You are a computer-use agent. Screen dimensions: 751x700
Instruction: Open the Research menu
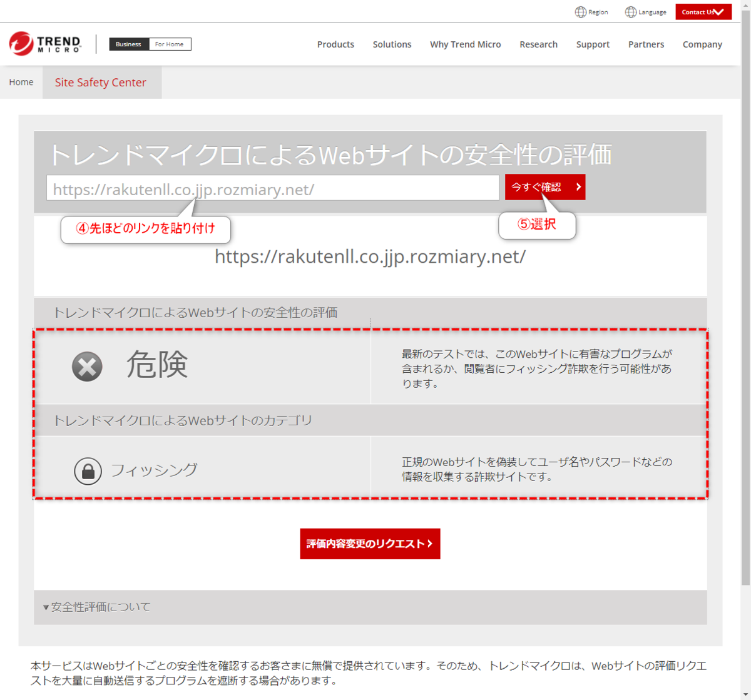point(538,44)
